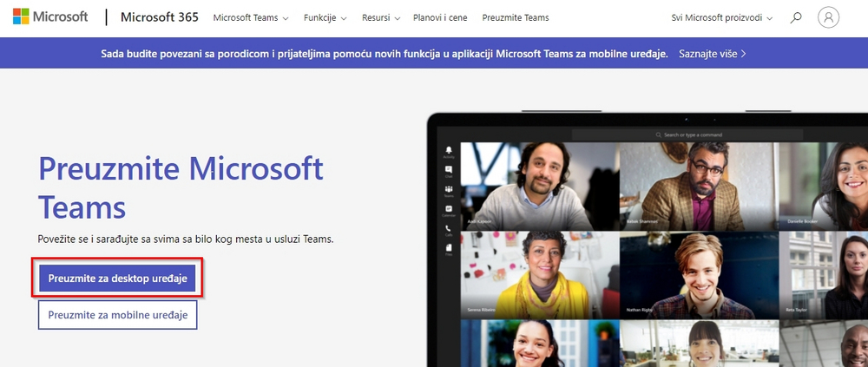The image size is (868, 367).
Task: Select Babak Shammas video tile
Action: (699, 187)
